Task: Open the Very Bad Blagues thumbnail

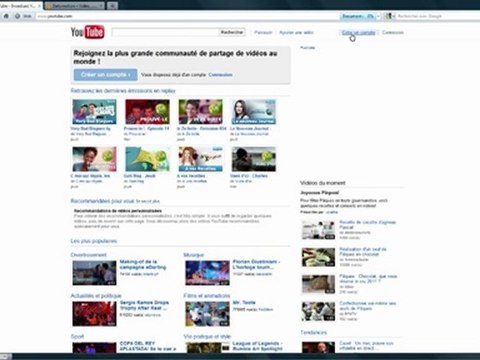Action: click(x=94, y=112)
